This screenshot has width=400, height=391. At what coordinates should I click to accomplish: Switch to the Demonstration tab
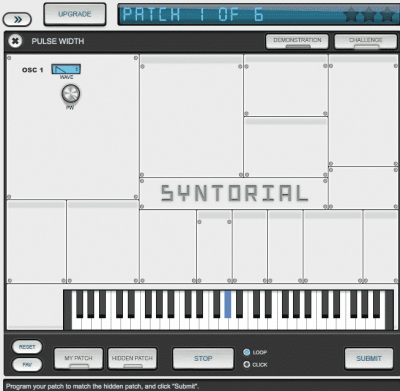coord(297,41)
